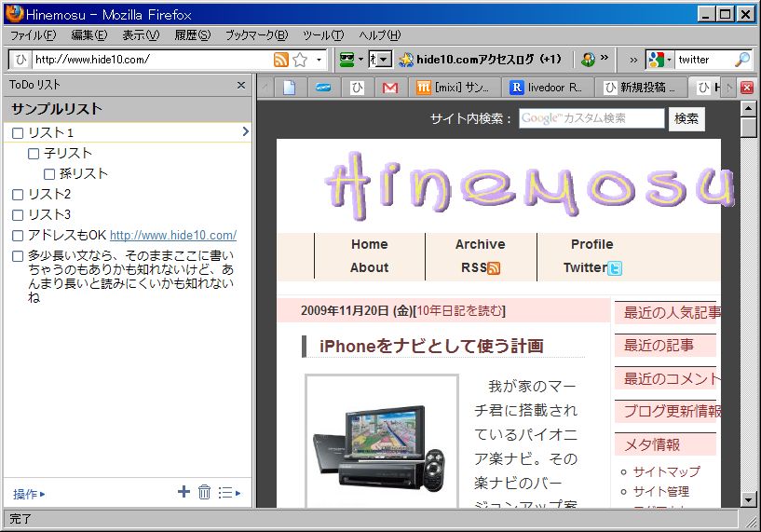Click the green sunglasses face toolbar icon
Screen dimensions: 761x532
(x=347, y=60)
